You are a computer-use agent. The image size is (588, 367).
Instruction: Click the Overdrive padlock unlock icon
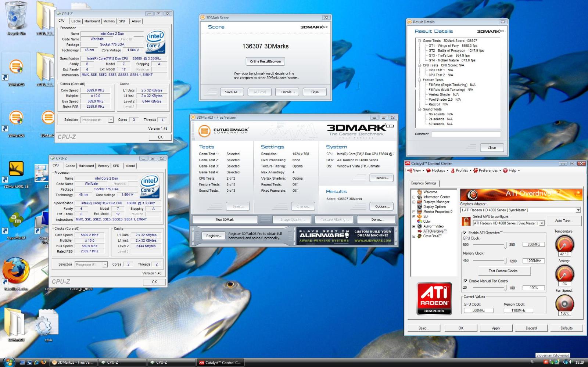(466, 222)
